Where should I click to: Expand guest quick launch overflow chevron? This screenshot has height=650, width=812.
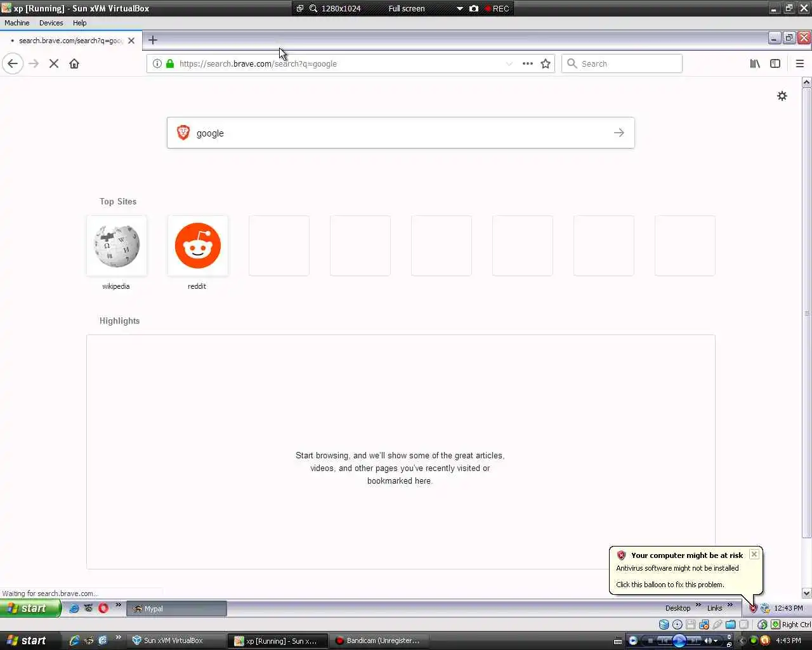[x=118, y=605]
